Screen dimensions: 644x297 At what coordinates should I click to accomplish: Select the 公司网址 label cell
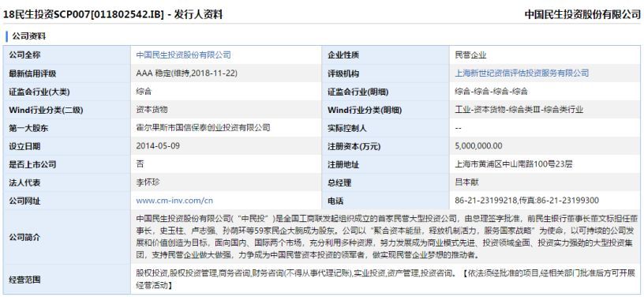(66, 201)
